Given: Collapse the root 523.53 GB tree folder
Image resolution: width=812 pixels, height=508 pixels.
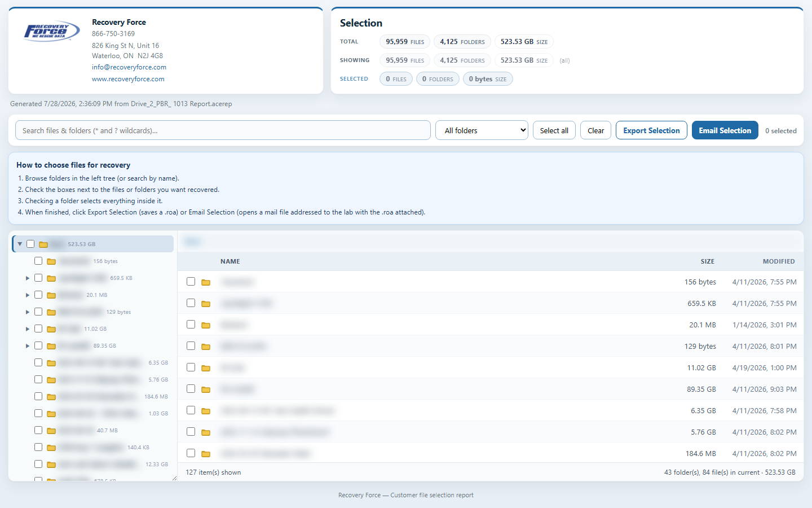Looking at the screenshot, I should (20, 244).
